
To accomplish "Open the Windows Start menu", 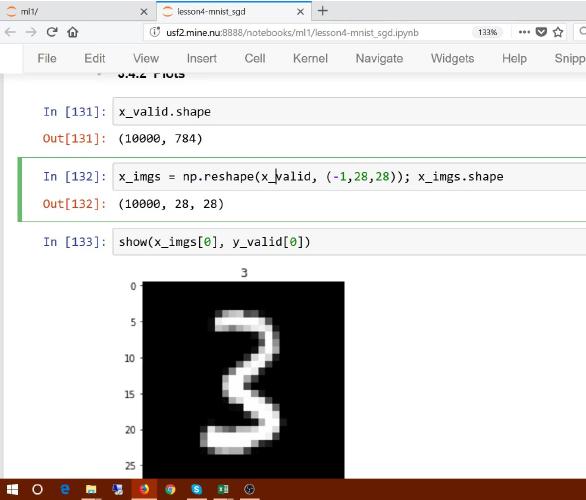I will 12,489.
